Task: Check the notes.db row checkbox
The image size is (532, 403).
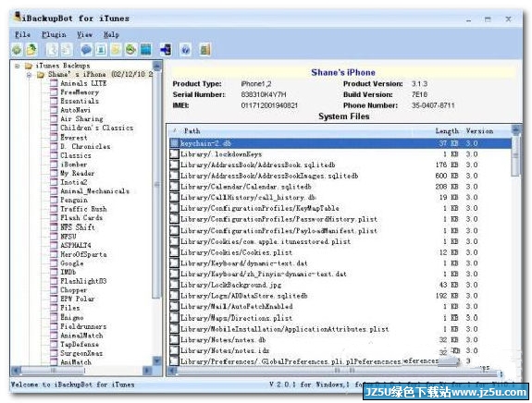Action: coord(174,339)
